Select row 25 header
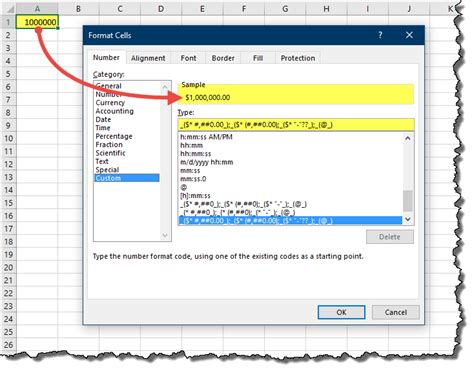This screenshot has width=474, height=371. pyautogui.click(x=8, y=332)
